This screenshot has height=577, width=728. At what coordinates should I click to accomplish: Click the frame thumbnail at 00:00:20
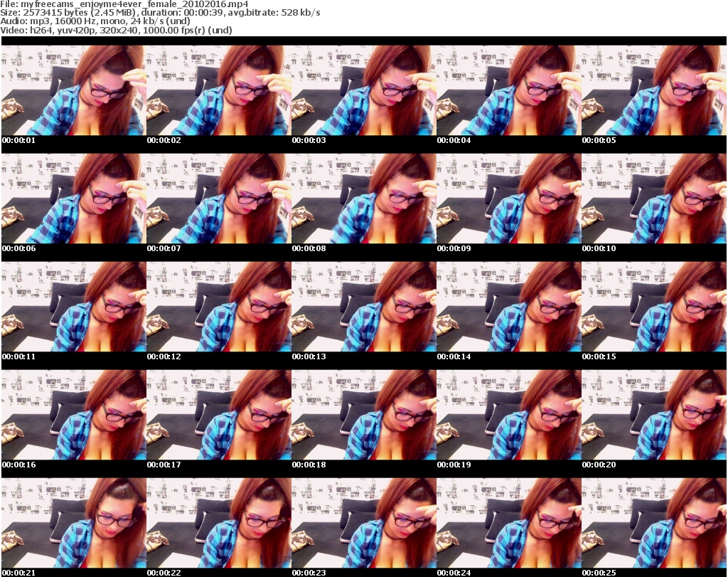click(x=654, y=415)
